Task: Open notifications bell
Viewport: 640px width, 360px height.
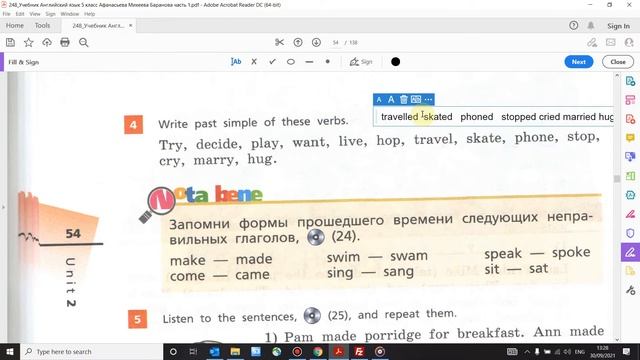Action: pyautogui.click(x=591, y=25)
